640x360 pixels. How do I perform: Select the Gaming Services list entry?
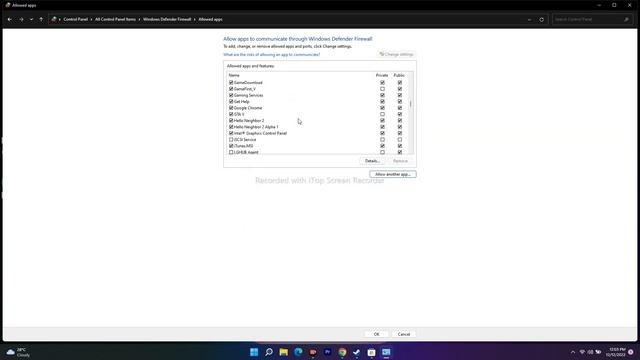[318, 95]
